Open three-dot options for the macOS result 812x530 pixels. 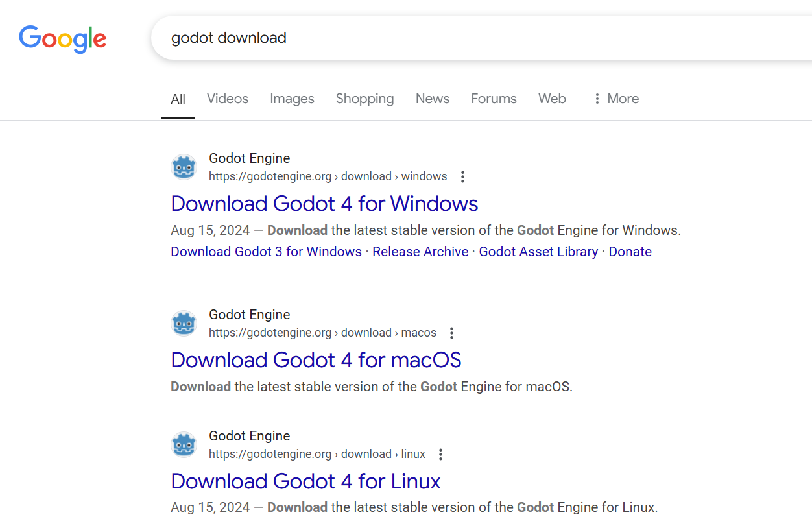click(452, 333)
